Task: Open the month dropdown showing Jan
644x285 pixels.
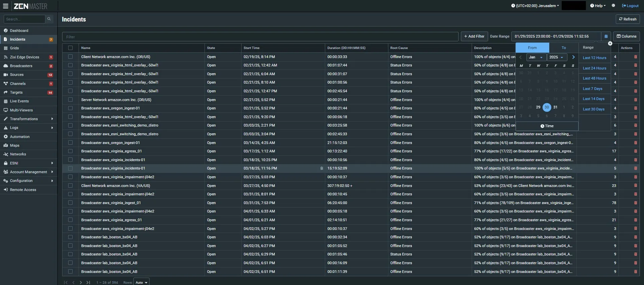Action: pos(536,57)
